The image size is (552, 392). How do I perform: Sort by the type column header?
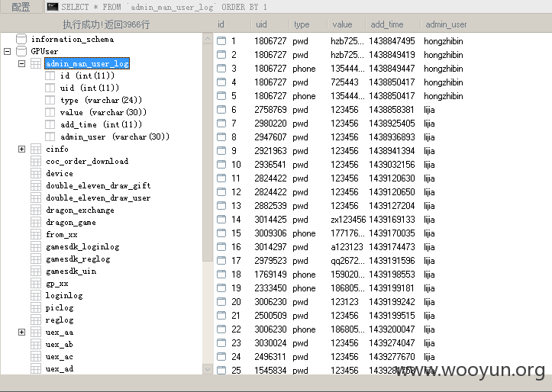(308, 24)
